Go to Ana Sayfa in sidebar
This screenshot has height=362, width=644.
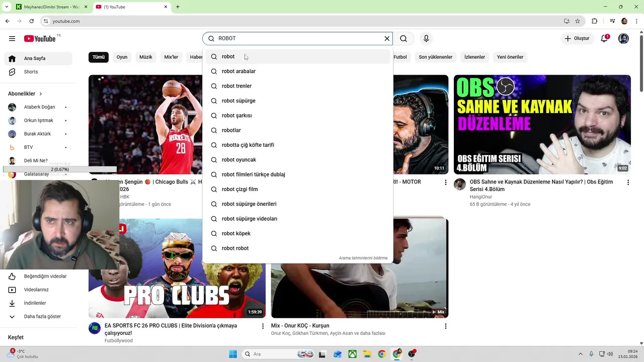(x=38, y=58)
